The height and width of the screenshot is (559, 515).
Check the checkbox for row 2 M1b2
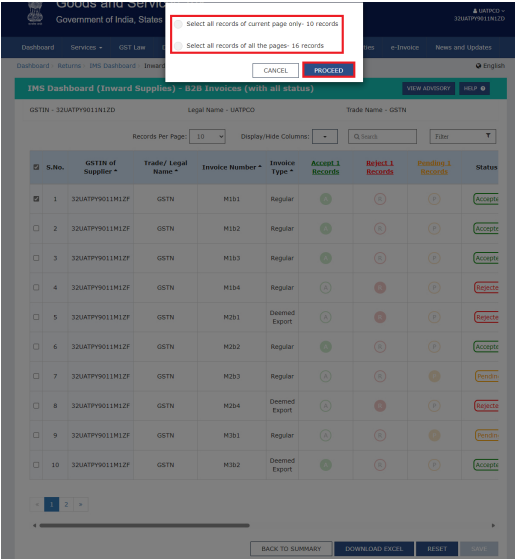click(x=36, y=228)
